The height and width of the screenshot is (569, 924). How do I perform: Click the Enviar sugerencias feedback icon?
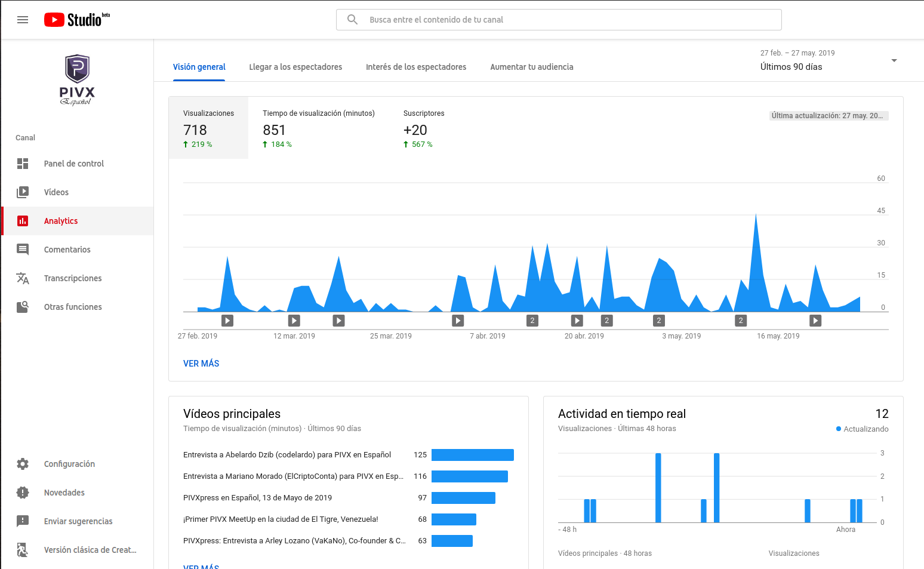point(23,521)
